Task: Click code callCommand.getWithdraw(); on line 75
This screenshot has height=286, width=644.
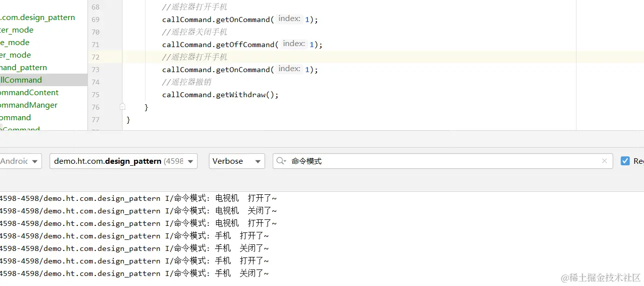Action: click(220, 95)
